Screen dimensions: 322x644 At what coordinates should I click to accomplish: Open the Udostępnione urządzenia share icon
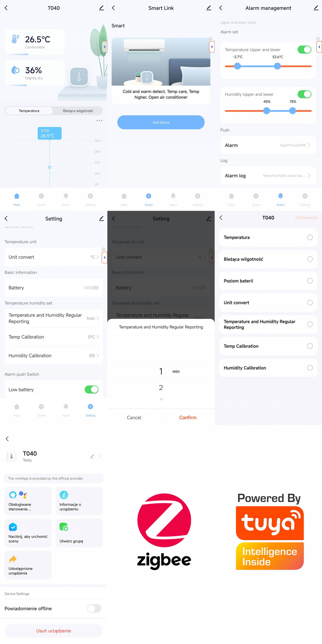tap(13, 559)
